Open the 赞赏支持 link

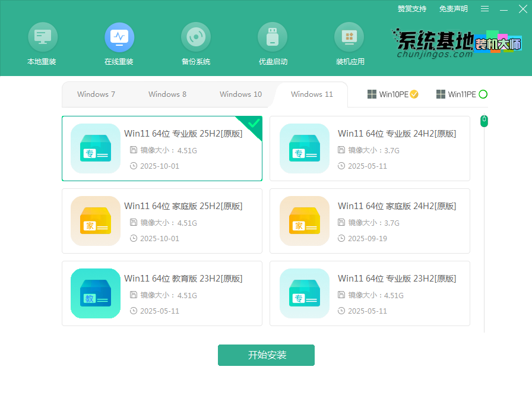coord(411,9)
